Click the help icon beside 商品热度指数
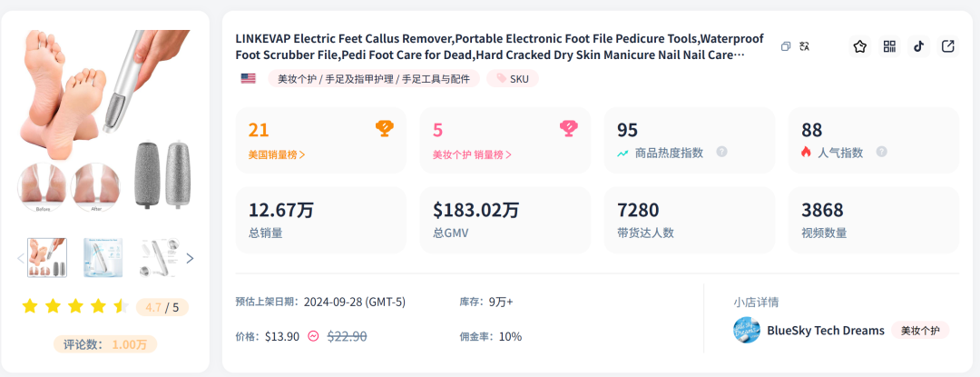This screenshot has height=377, width=980. click(721, 153)
